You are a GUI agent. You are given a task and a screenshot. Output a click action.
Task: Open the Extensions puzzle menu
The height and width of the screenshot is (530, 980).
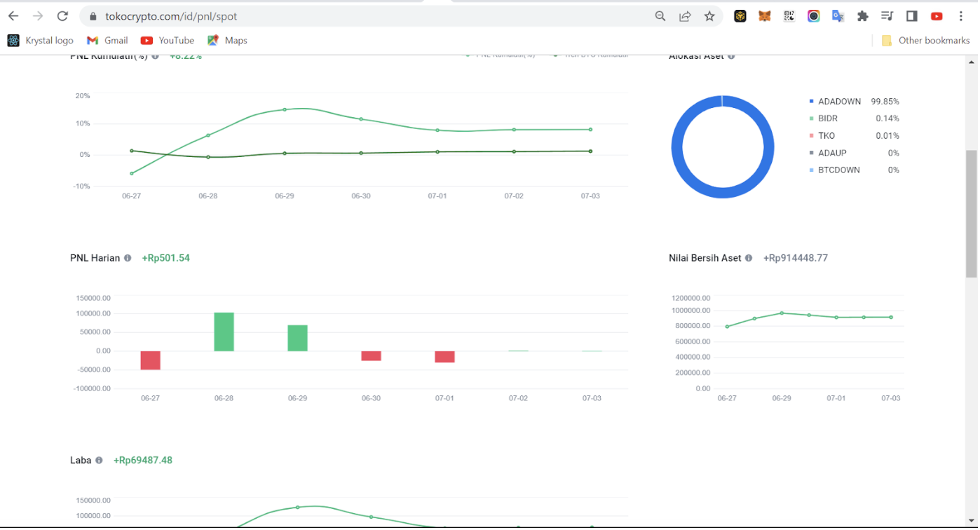click(863, 16)
